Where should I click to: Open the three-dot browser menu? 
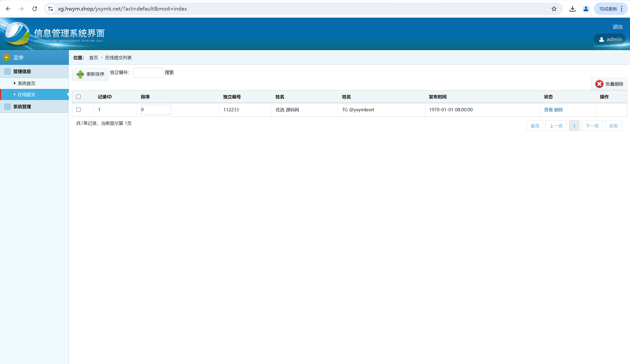click(x=622, y=9)
